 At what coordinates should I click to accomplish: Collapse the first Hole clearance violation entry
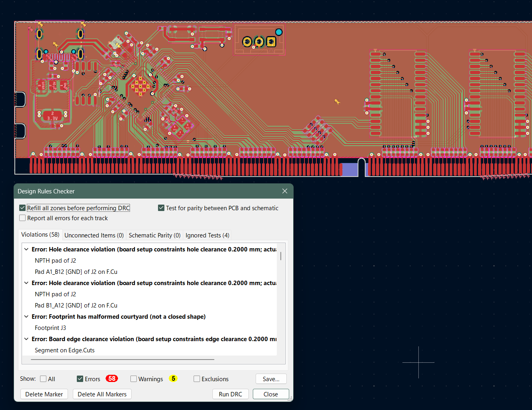(26, 249)
